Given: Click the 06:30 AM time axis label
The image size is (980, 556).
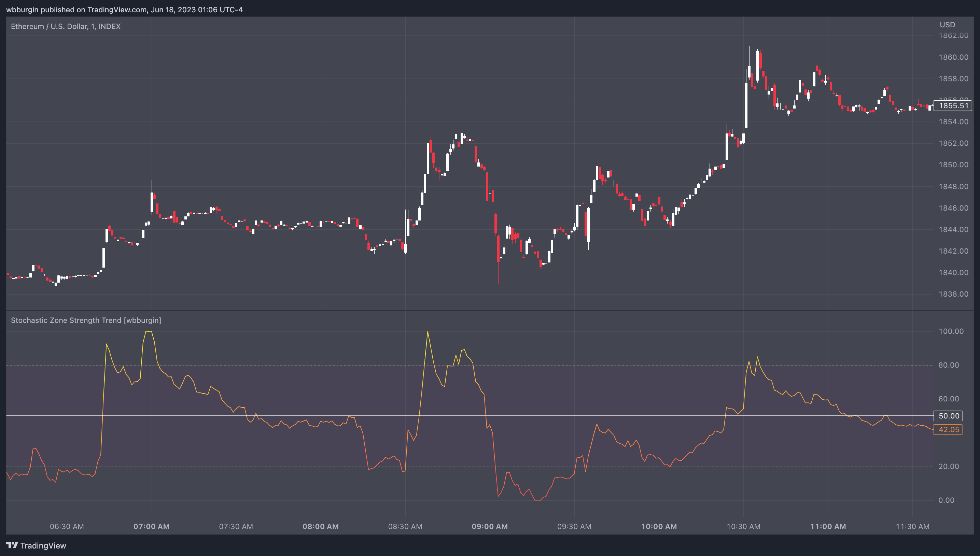Looking at the screenshot, I should click(x=67, y=526).
